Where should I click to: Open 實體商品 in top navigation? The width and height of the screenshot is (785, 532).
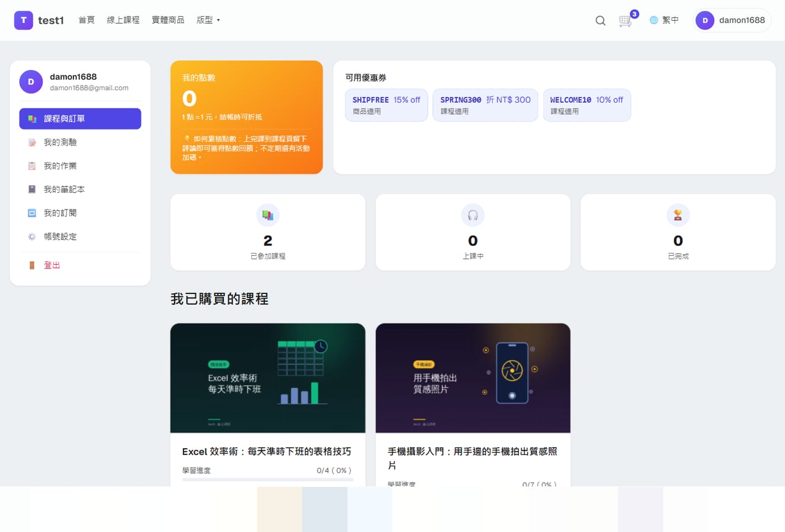168,20
